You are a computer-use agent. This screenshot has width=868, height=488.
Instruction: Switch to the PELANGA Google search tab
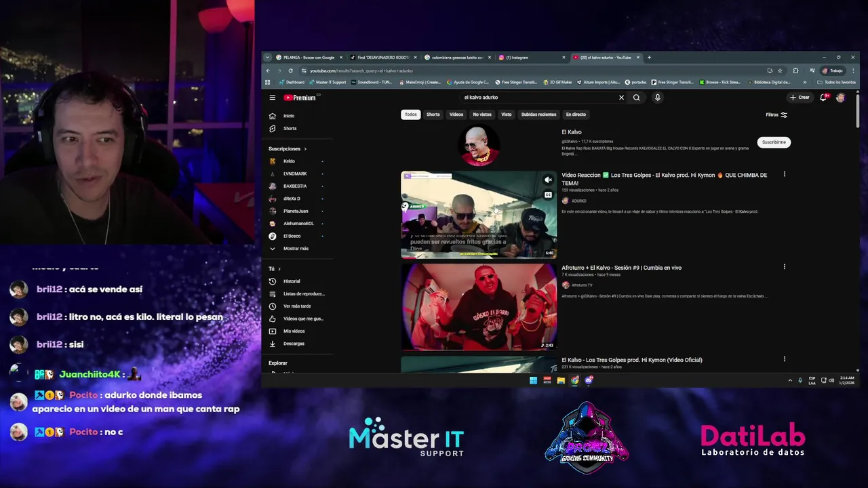coord(309,58)
